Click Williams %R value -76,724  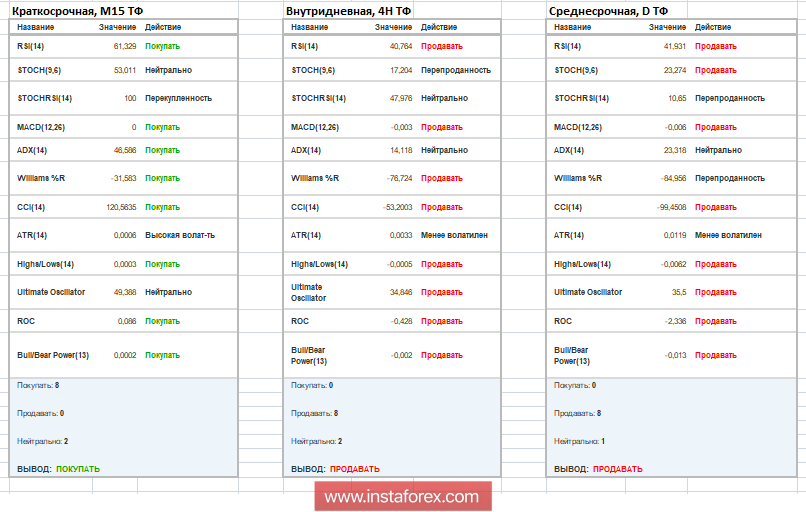pyautogui.click(x=399, y=178)
